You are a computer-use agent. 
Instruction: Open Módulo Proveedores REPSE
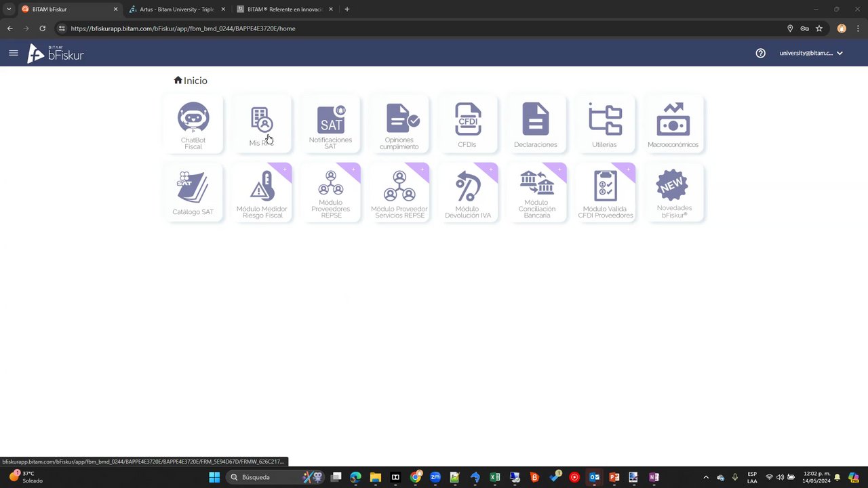pos(330,193)
